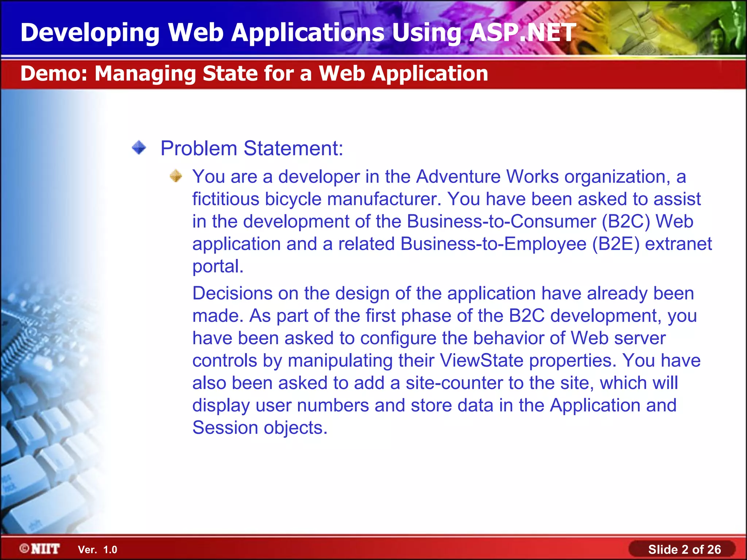The width and height of the screenshot is (747, 560).
Task: Click the word ViewState in paragraph
Action: pyautogui.click(x=481, y=361)
